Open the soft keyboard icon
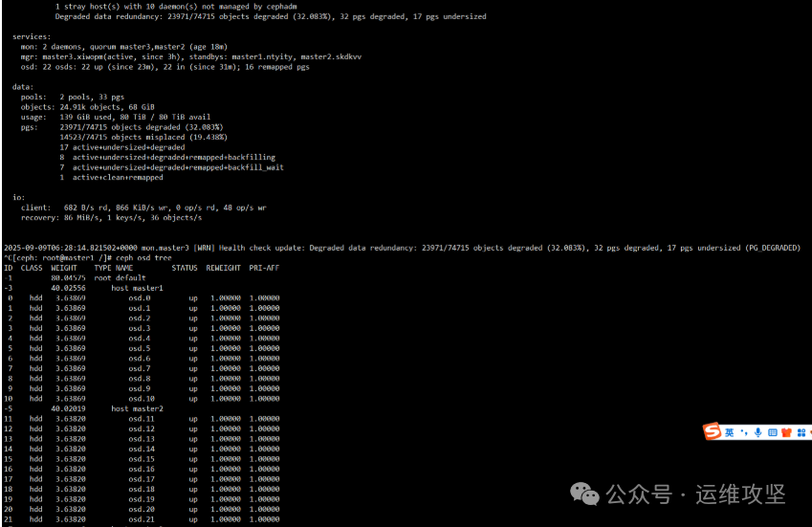Screen dimensions: 812x527 pyautogui.click(x=772, y=432)
